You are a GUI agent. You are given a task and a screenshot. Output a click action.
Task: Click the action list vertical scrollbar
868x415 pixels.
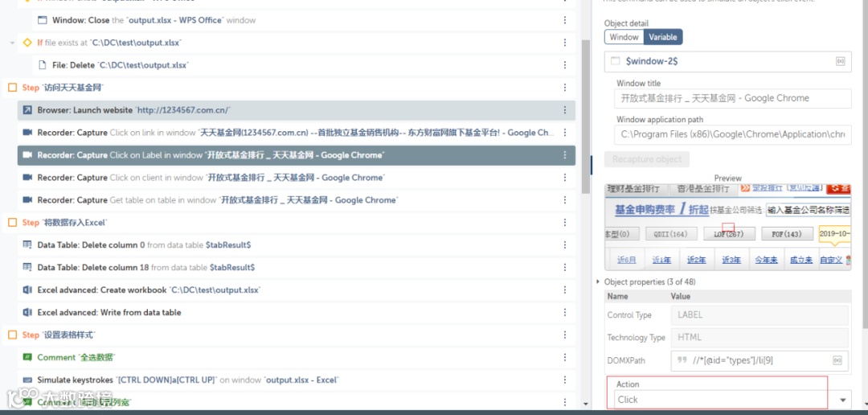(x=586, y=117)
